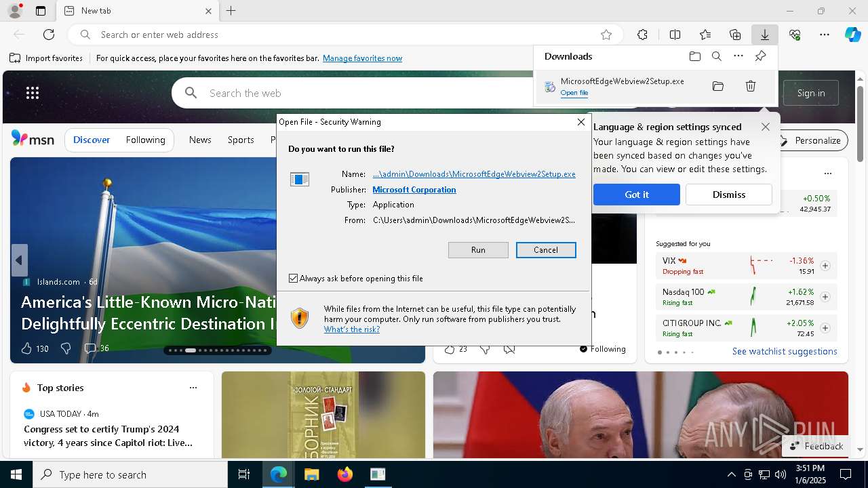Click Sign in button on MSN

tap(811, 93)
